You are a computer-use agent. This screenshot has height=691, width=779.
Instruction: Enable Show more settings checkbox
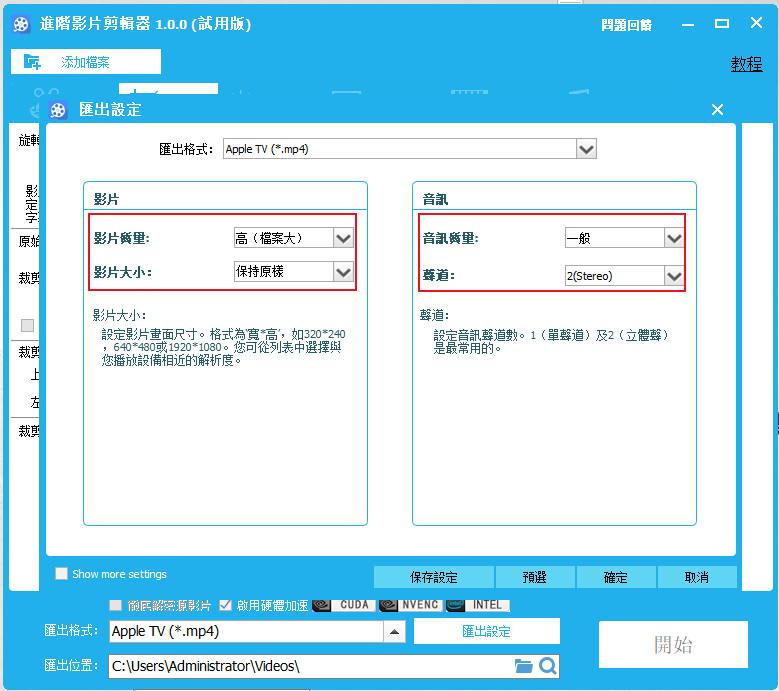click(x=62, y=574)
